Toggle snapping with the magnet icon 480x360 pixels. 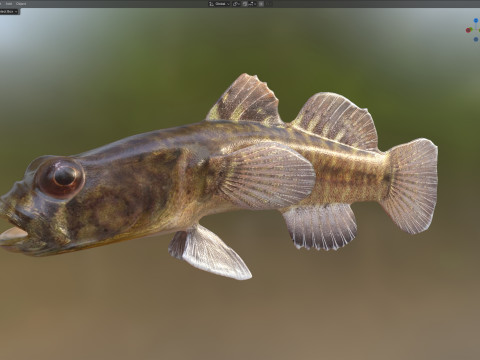click(245, 4)
